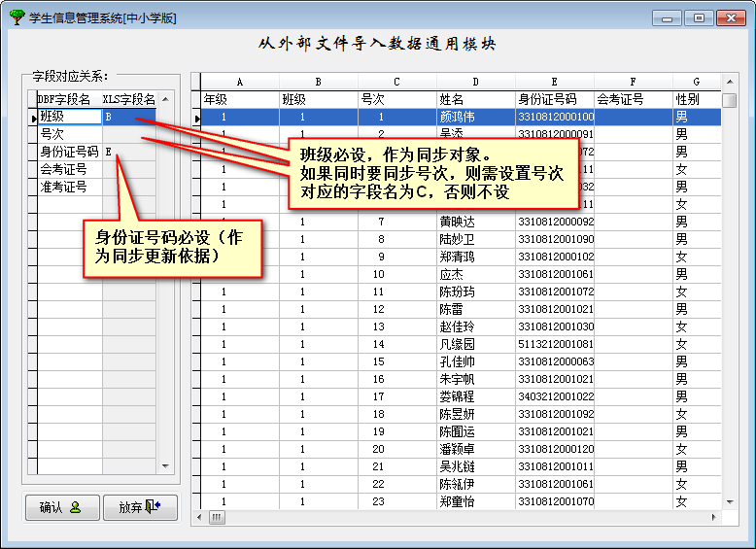Image resolution: width=756 pixels, height=549 pixels.
Task: Select the XLS field cell for 身份证号码
Action: click(x=128, y=152)
